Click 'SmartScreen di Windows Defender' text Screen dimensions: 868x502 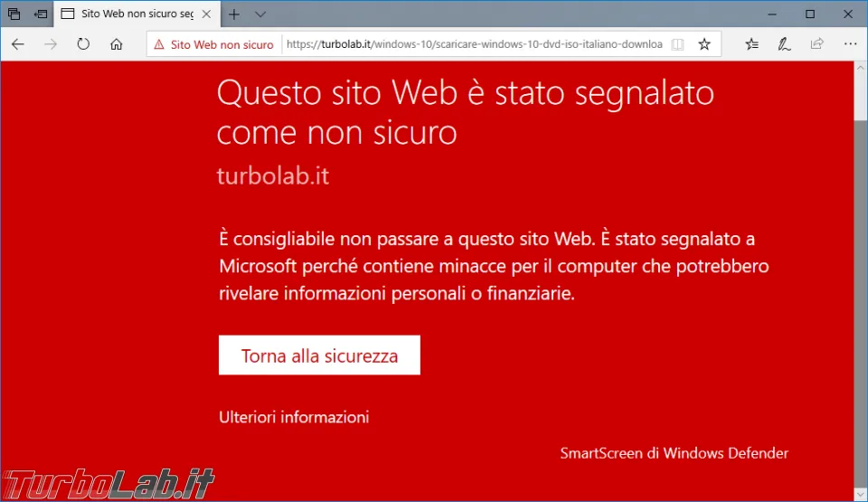(675, 452)
